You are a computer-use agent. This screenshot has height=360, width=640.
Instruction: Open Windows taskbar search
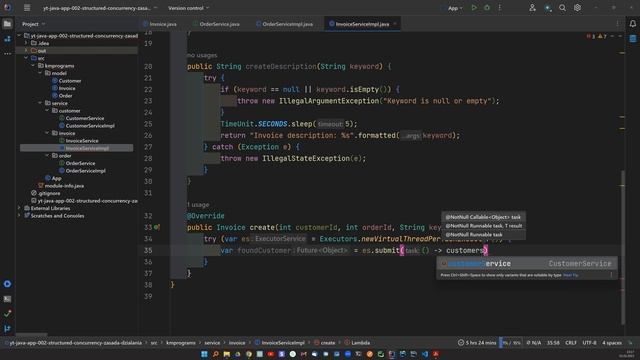[x=216, y=354]
